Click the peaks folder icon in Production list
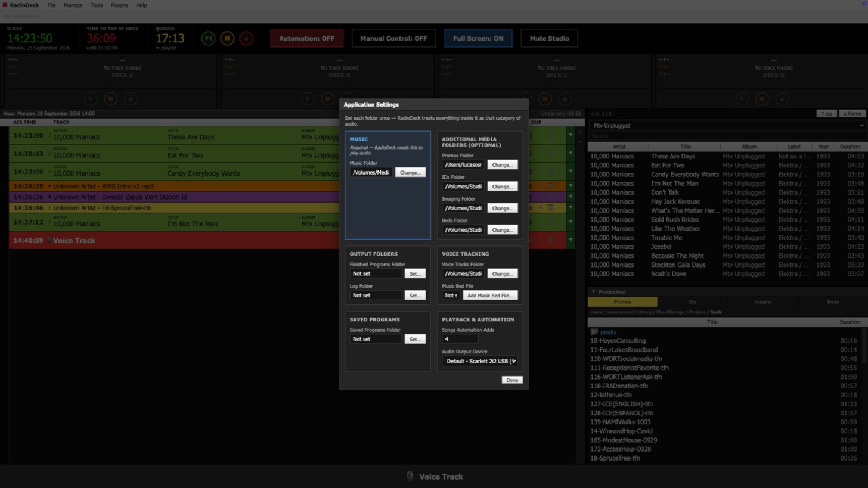This screenshot has height=488, width=868. click(594, 332)
